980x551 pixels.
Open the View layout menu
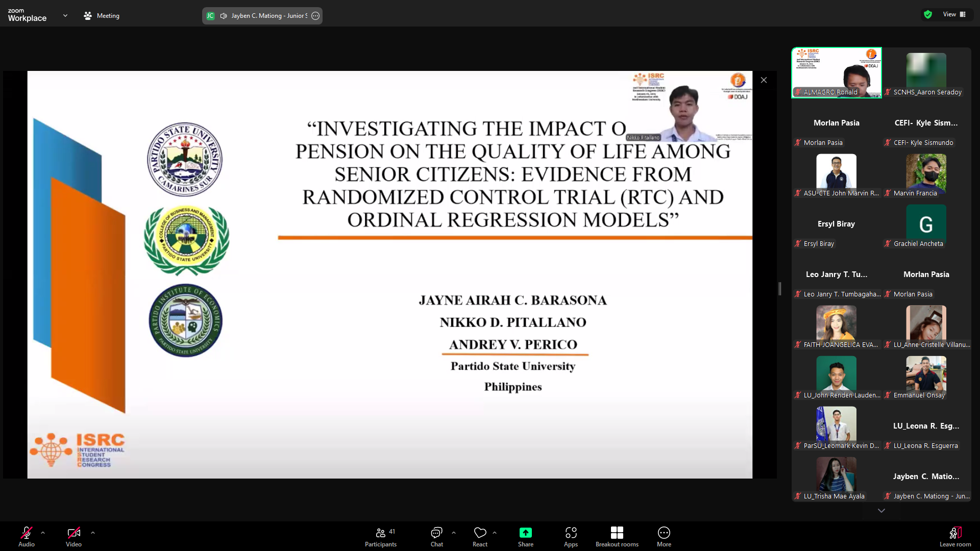[954, 14]
